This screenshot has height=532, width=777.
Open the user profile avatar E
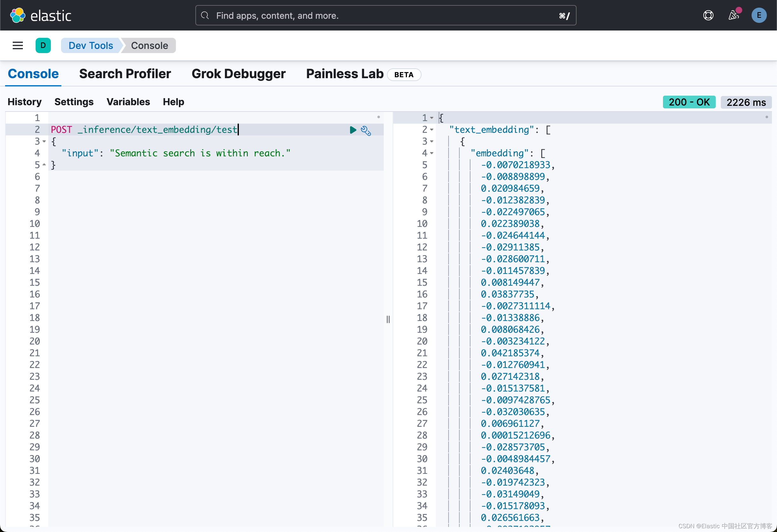[x=759, y=15]
